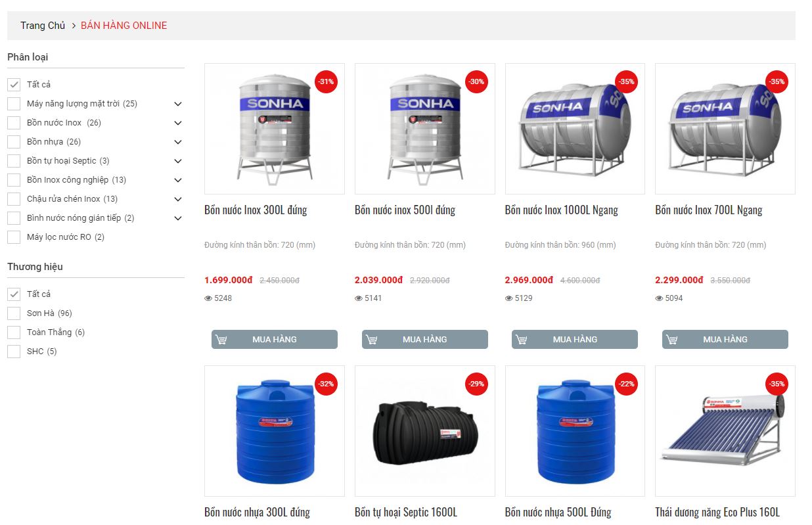The width and height of the screenshot is (812, 525).
Task: Click cart icon under Bồn nước Inox 300L đứng
Action: pyautogui.click(x=221, y=340)
